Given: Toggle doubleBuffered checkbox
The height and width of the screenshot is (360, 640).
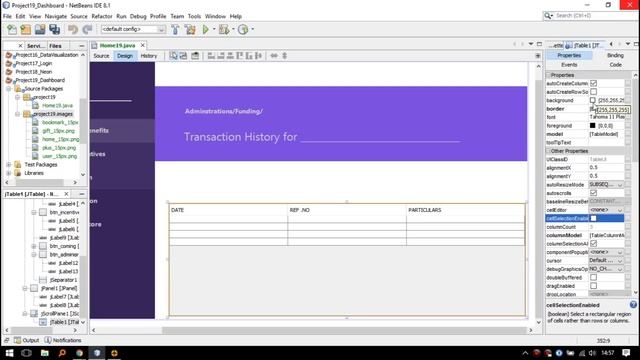Looking at the screenshot, I should (x=593, y=278).
